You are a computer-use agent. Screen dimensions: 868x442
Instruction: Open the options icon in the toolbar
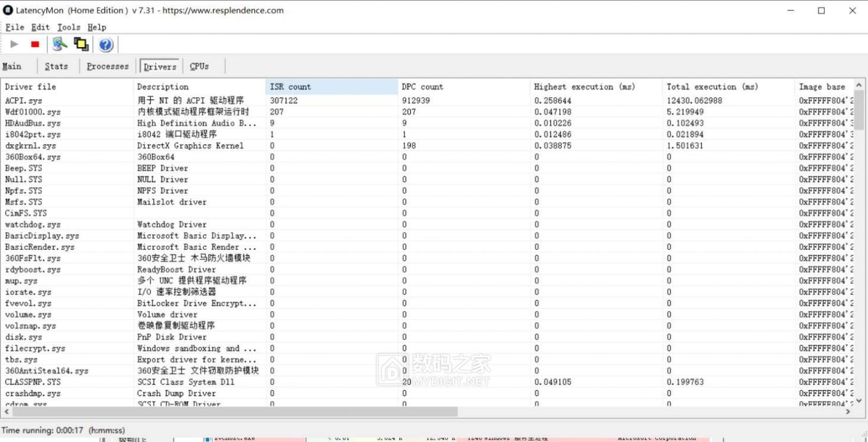[60, 44]
